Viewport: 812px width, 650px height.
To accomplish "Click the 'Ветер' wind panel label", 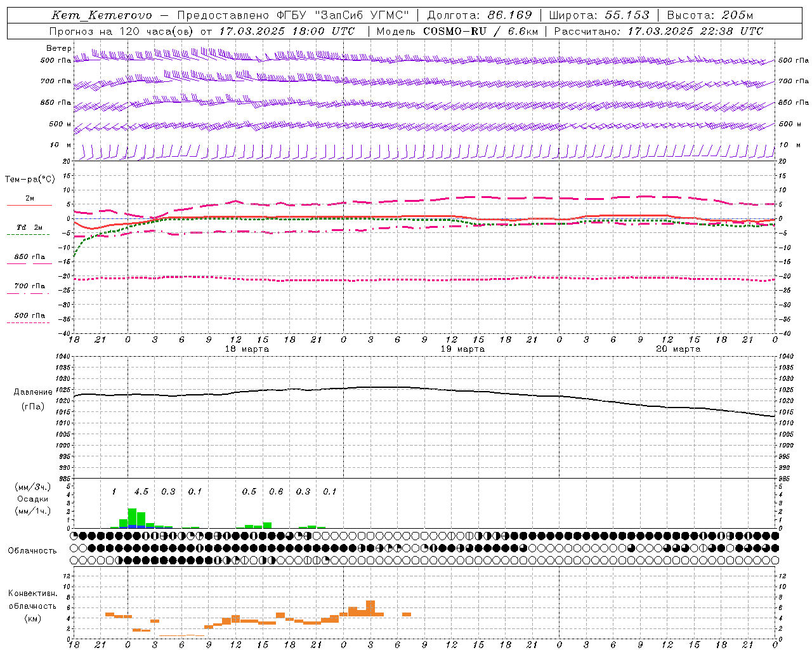I will pyautogui.click(x=58, y=48).
